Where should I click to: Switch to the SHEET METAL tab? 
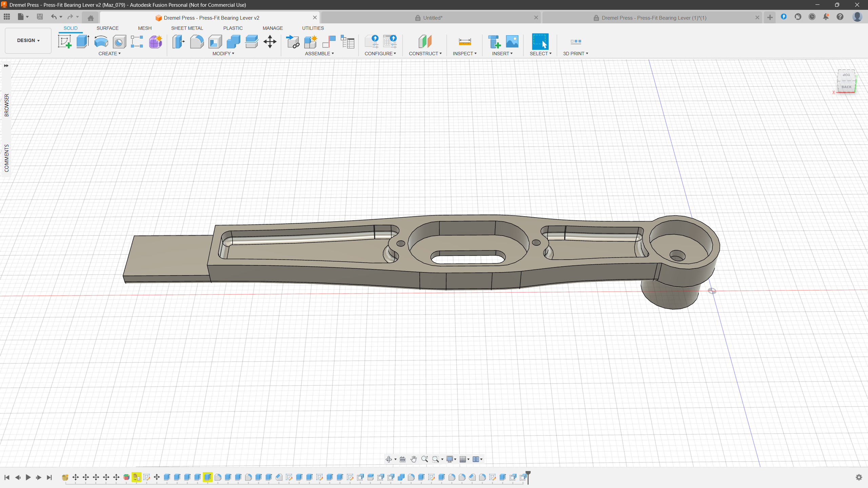187,28
